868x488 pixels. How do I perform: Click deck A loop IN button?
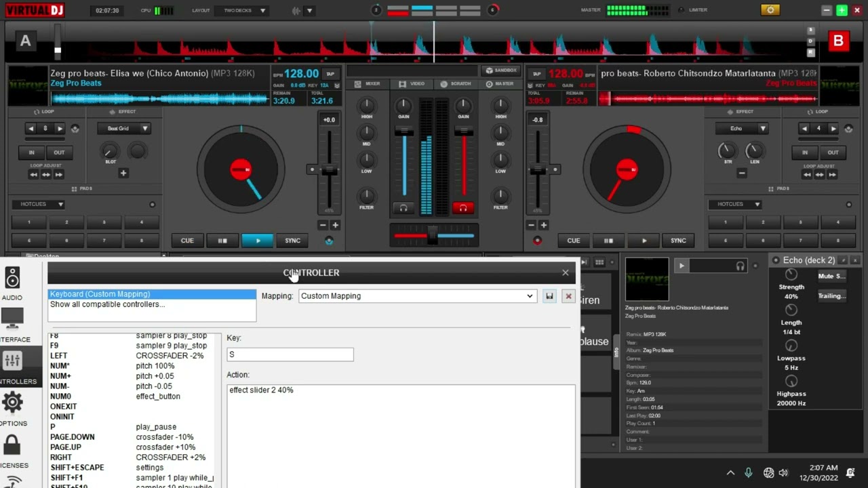pyautogui.click(x=31, y=152)
